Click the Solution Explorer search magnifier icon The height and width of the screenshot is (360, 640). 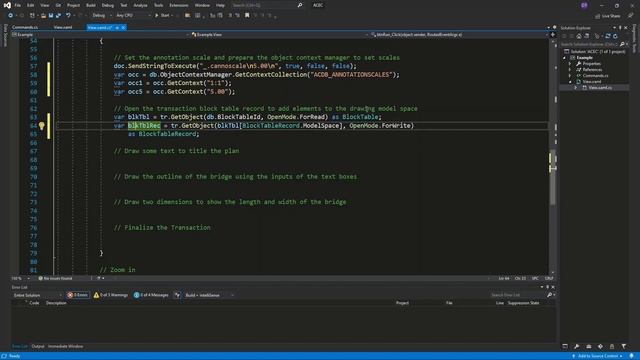(x=622, y=44)
